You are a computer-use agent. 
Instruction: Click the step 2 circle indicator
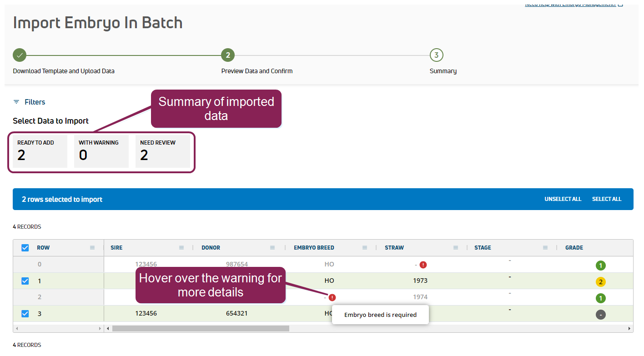coord(228,55)
